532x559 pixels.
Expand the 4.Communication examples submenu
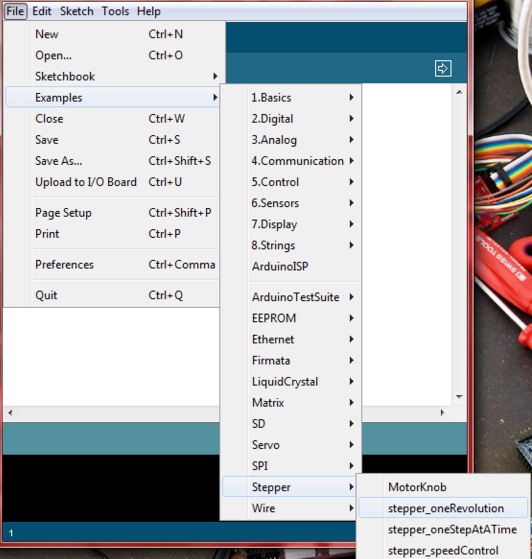coord(291,161)
